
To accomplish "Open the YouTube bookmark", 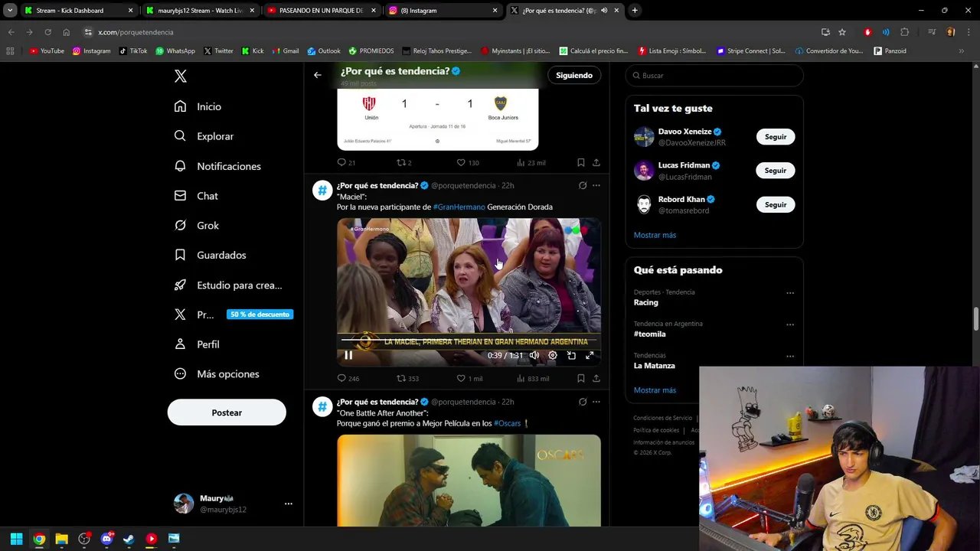I will 47,51.
